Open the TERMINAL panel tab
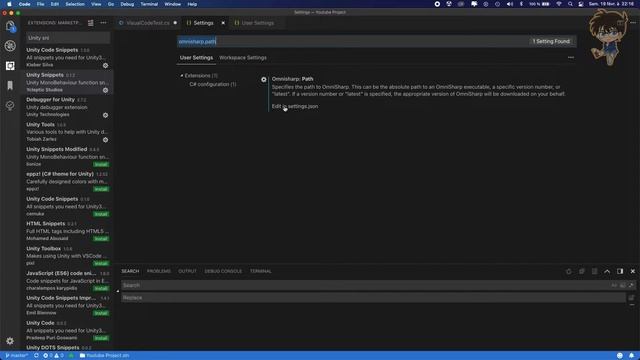The height and width of the screenshot is (360, 640). [260, 271]
